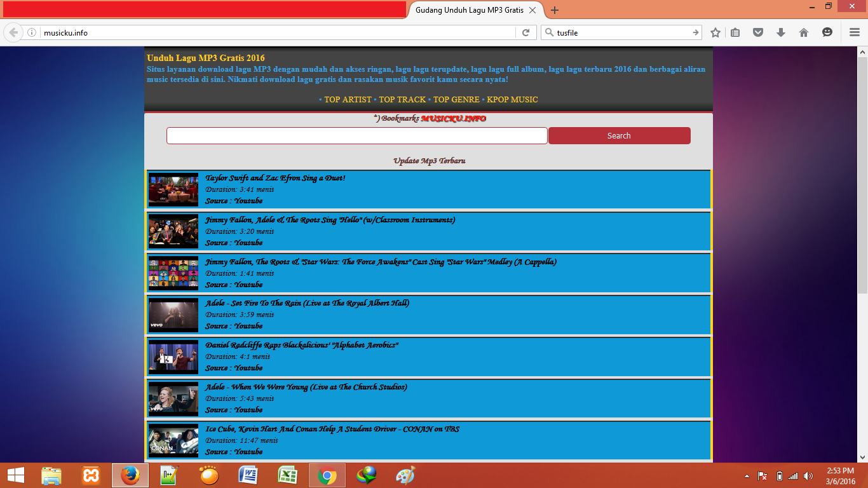Viewport: 868px width, 488px height.
Task: Open XAMPP from the taskbar
Action: pyautogui.click(x=91, y=475)
